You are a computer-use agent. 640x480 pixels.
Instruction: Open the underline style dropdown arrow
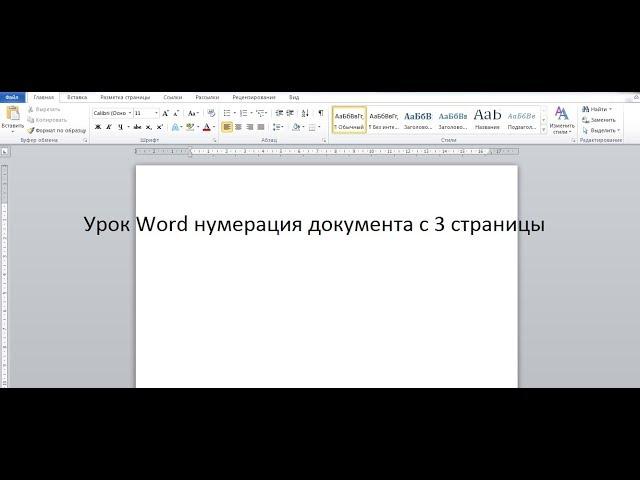[x=128, y=127]
